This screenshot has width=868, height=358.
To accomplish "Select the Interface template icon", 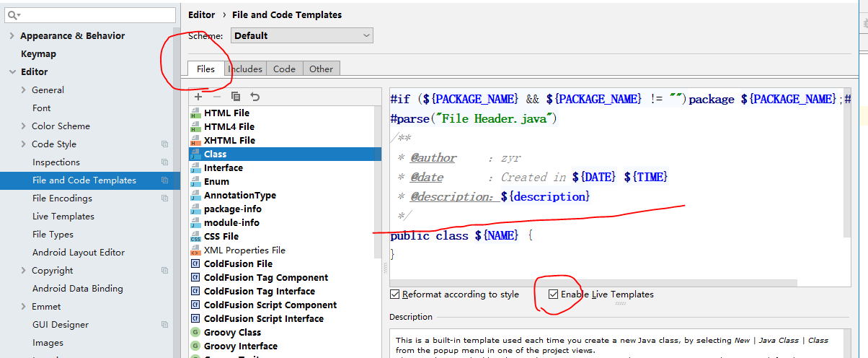I will click(195, 168).
